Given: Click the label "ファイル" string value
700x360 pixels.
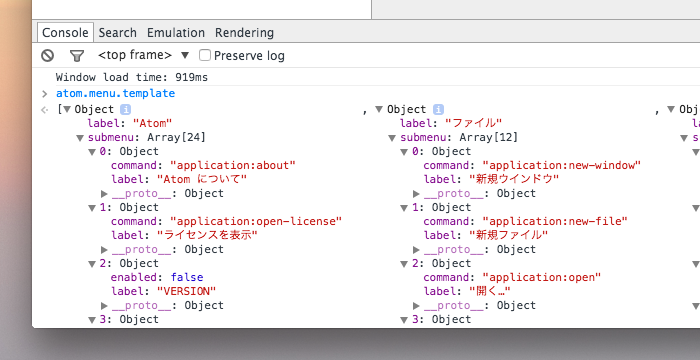Looking at the screenshot, I should point(474,123).
